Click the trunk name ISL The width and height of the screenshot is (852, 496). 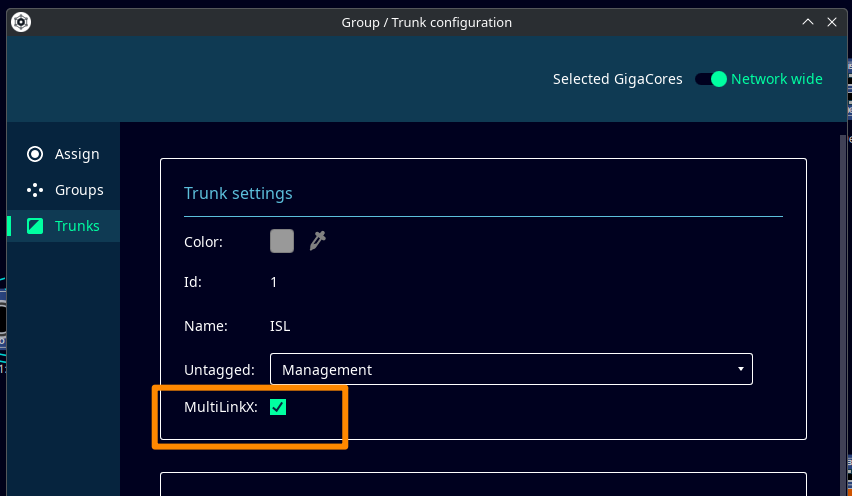pos(280,326)
